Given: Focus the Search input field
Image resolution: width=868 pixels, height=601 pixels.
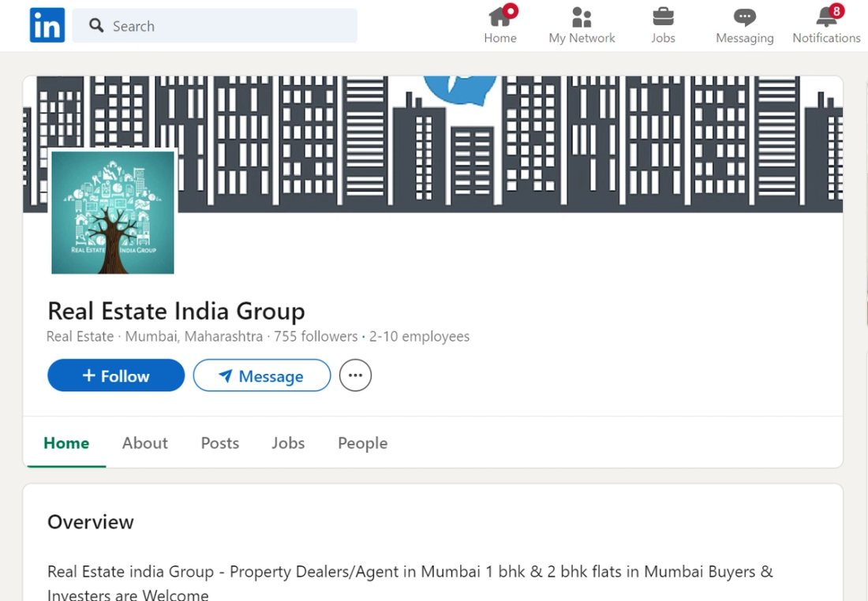Looking at the screenshot, I should [215, 25].
